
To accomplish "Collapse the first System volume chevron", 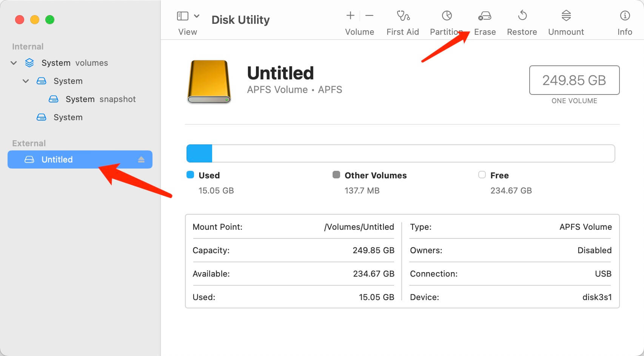I will (26, 81).
